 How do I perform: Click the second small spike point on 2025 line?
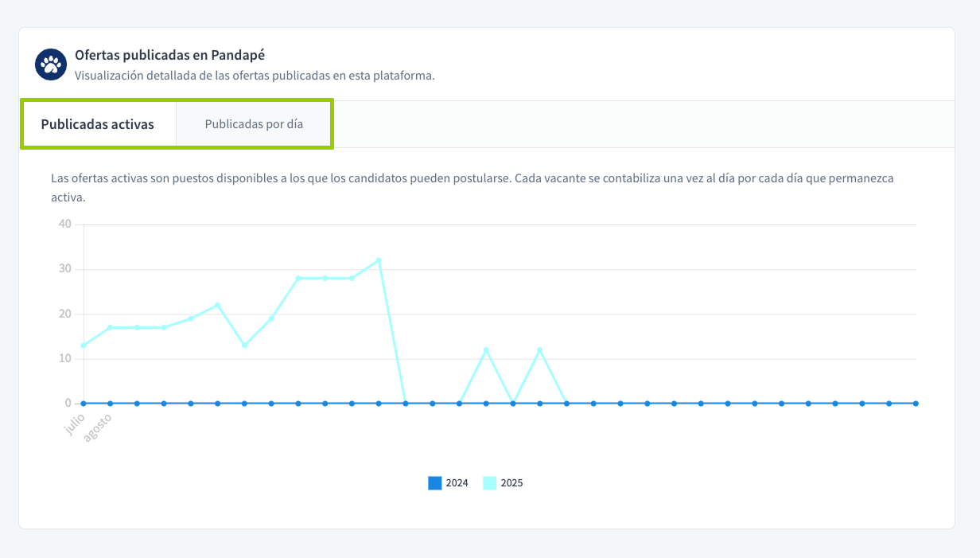click(540, 350)
